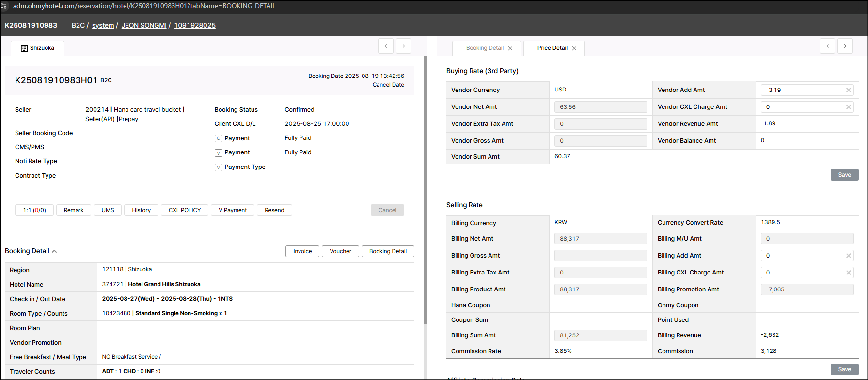Collapse the Booking Detail section
Viewport: 868px width, 380px height.
click(x=54, y=251)
